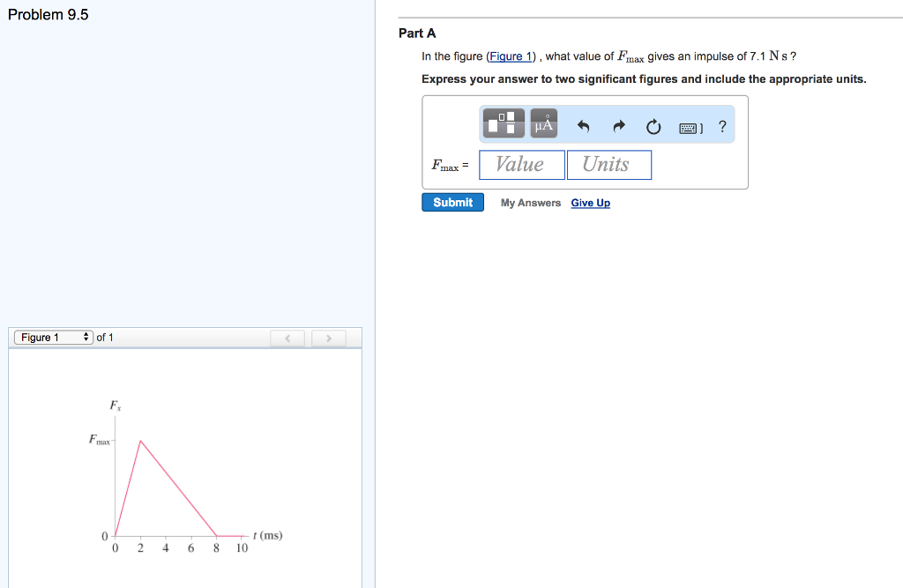Select the equation template icon
Image resolution: width=903 pixels, height=588 pixels.
coord(503,123)
